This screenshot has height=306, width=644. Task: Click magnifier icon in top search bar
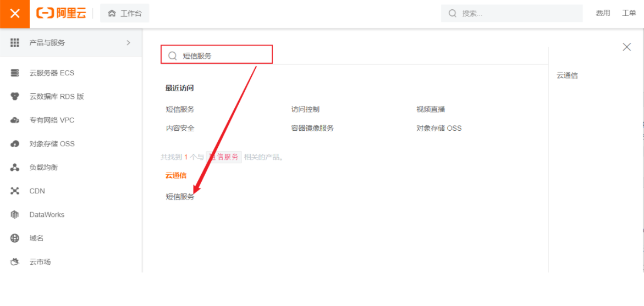pyautogui.click(x=452, y=13)
